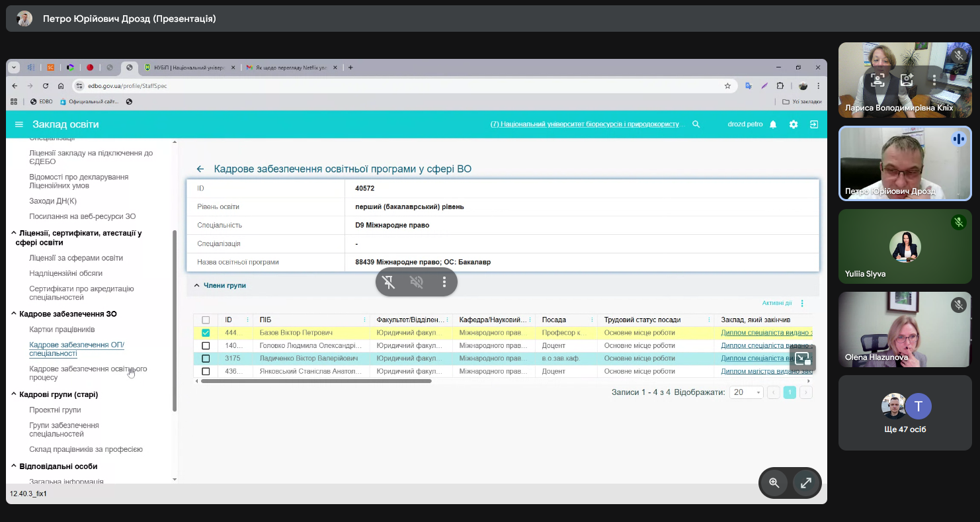Uncheck the checkbox for Базов Віктор Петрович
Image resolution: width=980 pixels, height=522 pixels.
click(x=206, y=333)
